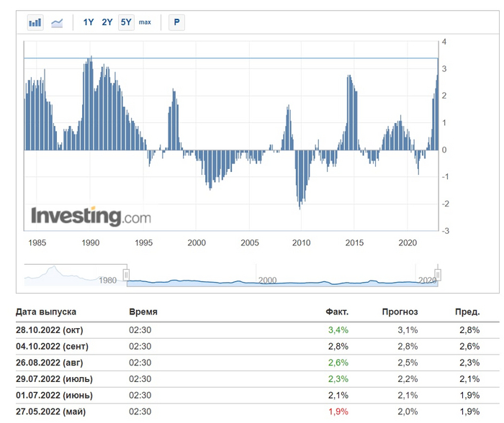Select the 26.08.2022 (авг) release date
This screenshot has height=423, width=504.
[49, 363]
